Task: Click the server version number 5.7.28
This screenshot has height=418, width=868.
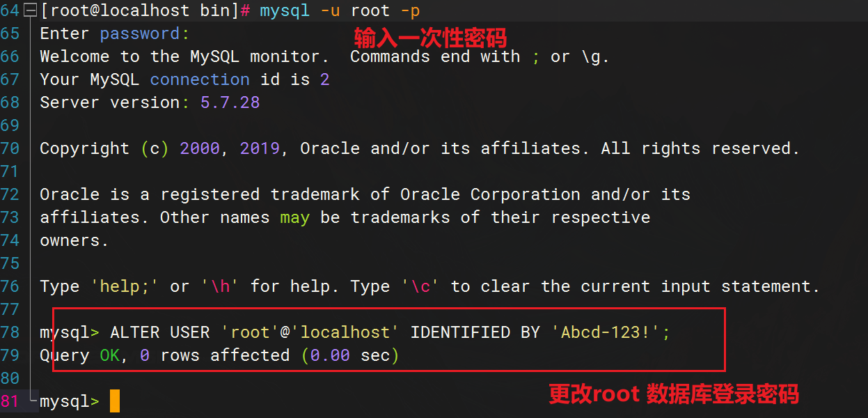Action: (230, 102)
